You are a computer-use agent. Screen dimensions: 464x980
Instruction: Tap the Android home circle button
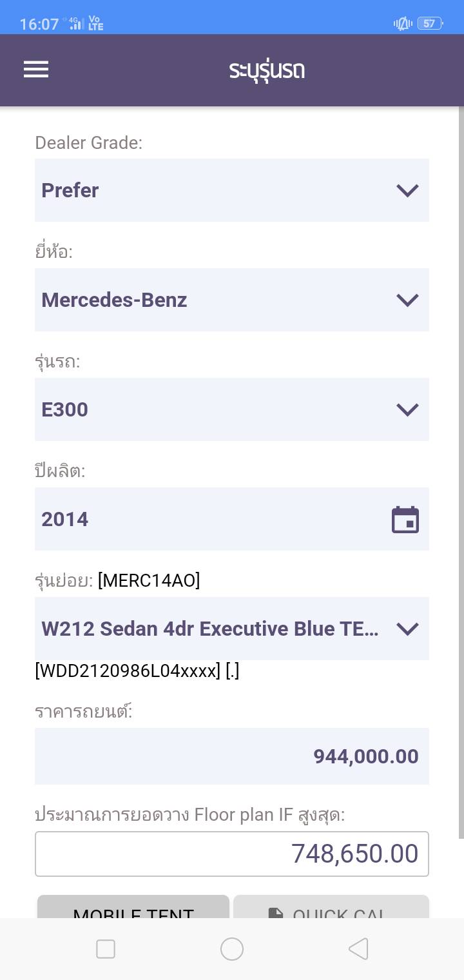(232, 949)
